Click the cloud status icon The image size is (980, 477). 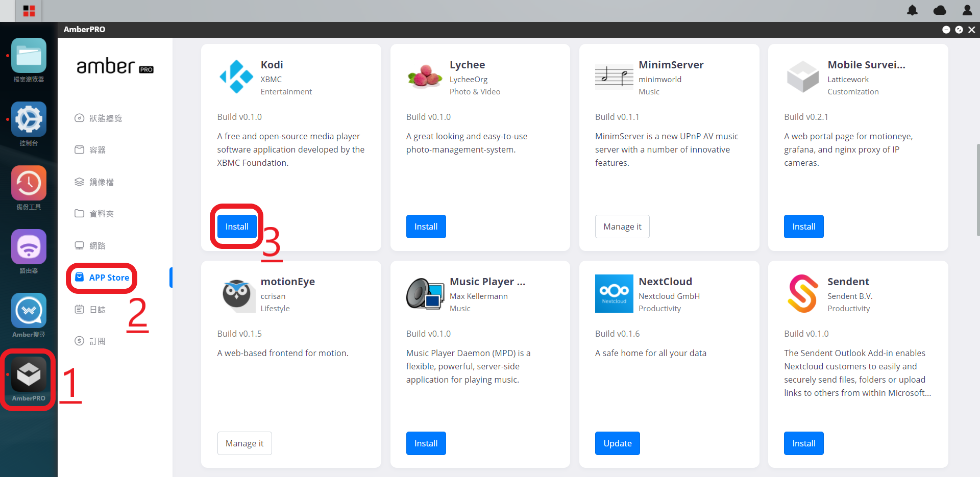pyautogui.click(x=940, y=10)
